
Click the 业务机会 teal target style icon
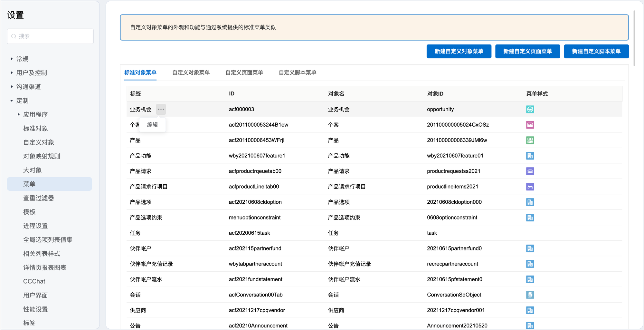pyautogui.click(x=530, y=109)
